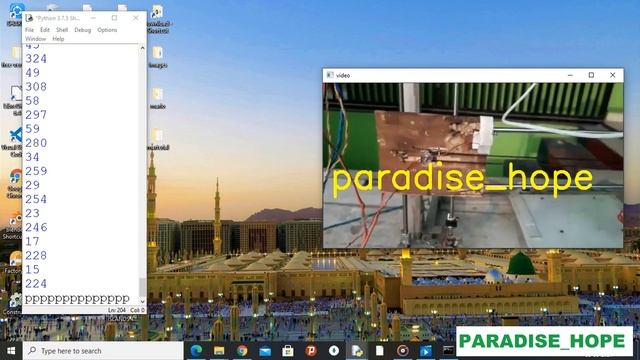This screenshot has height=360, width=640.
Task: Open the Mail app in taskbar
Action: pyautogui.click(x=265, y=351)
